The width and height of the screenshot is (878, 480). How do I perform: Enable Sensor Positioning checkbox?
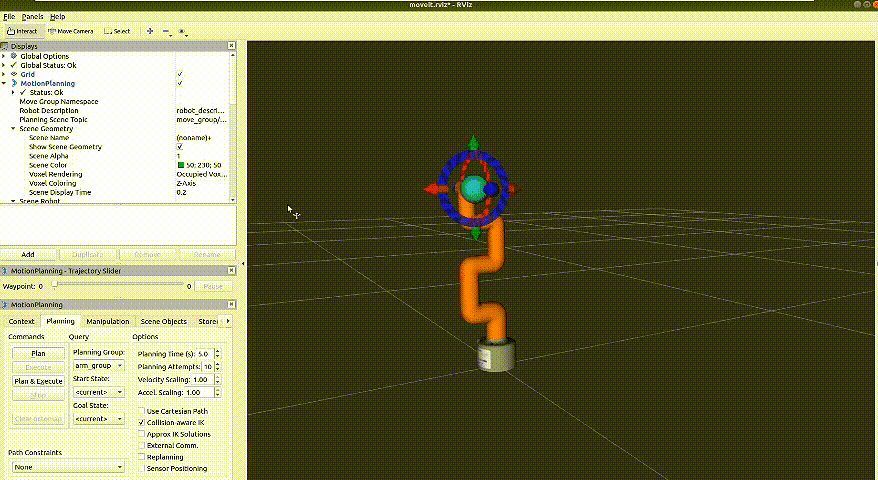(142, 468)
